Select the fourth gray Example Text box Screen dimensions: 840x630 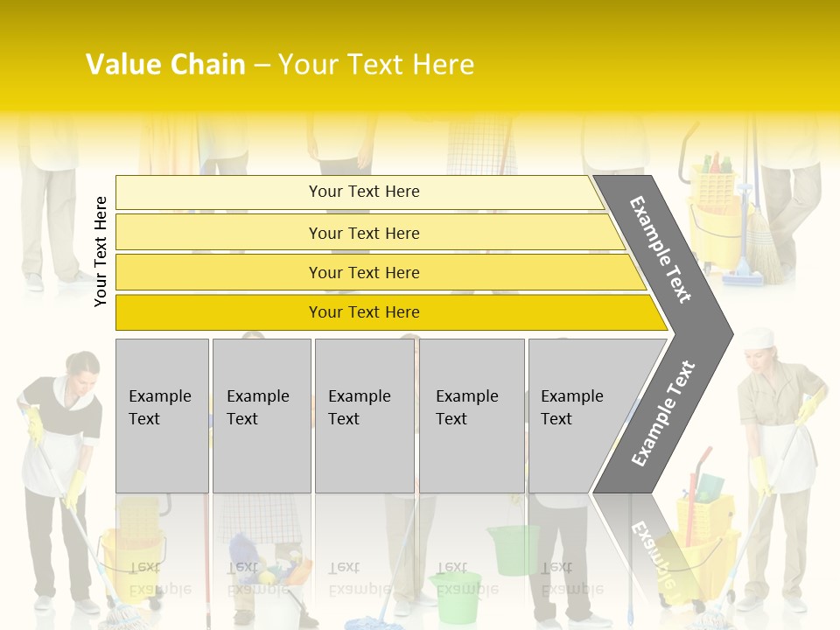tap(471, 416)
